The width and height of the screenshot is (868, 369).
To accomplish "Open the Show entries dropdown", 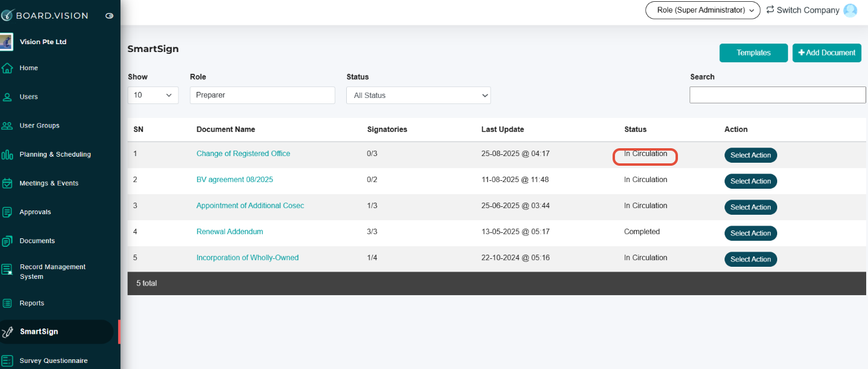I will tap(153, 95).
